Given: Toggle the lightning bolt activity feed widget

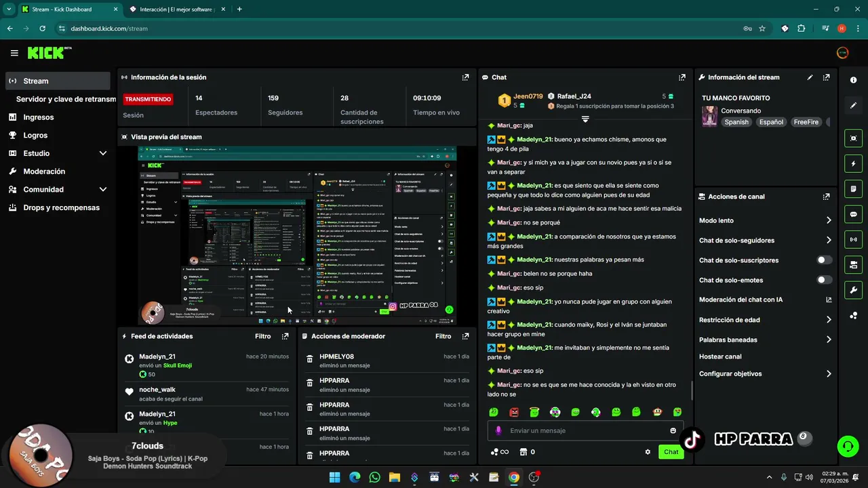Looking at the screenshot, I should [853, 163].
